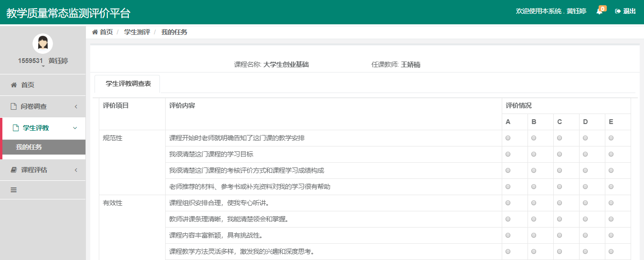The height and width of the screenshot is (260, 644).
Task: Toggle sidebar with hamburger menu icon
Action: click(14, 190)
